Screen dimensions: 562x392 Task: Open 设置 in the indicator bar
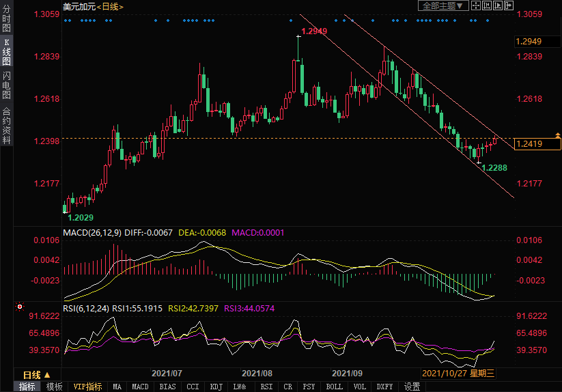[412, 387]
